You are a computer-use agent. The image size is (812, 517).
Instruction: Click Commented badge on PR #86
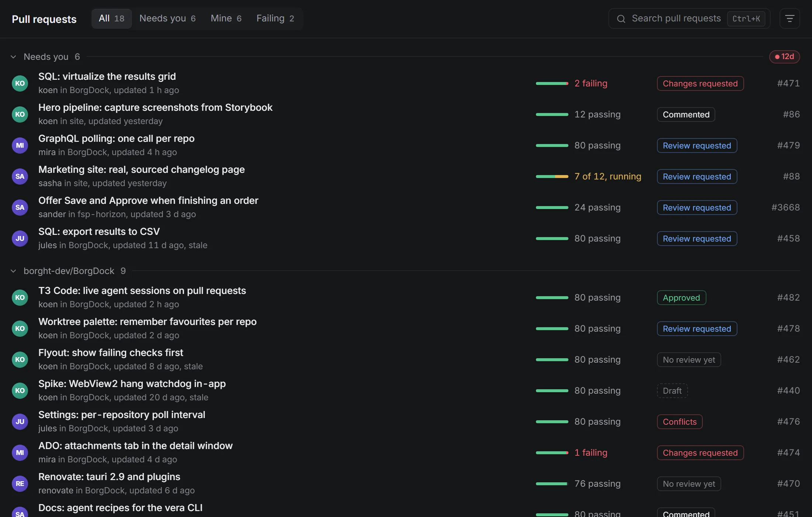686,114
